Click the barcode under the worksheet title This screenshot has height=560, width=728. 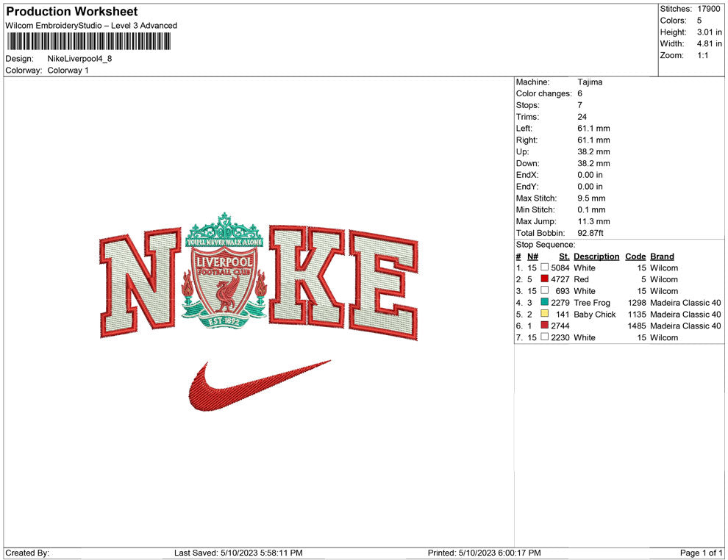89,42
